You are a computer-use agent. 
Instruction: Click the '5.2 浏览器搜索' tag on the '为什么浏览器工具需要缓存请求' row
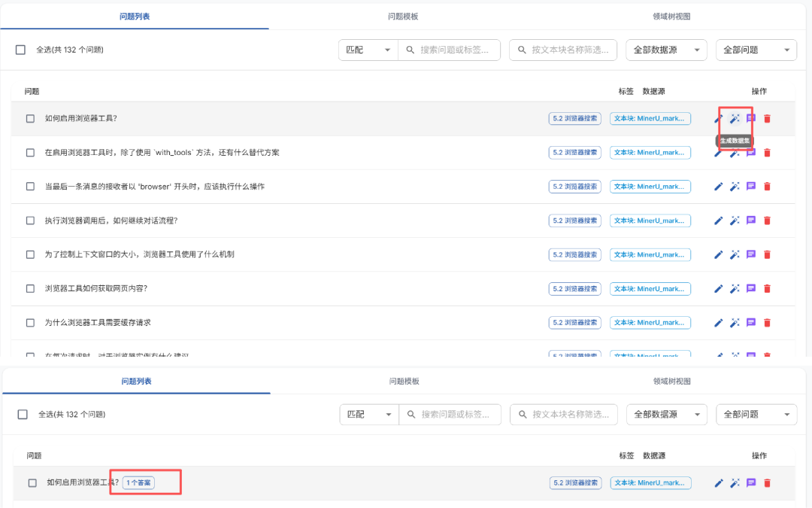575,322
